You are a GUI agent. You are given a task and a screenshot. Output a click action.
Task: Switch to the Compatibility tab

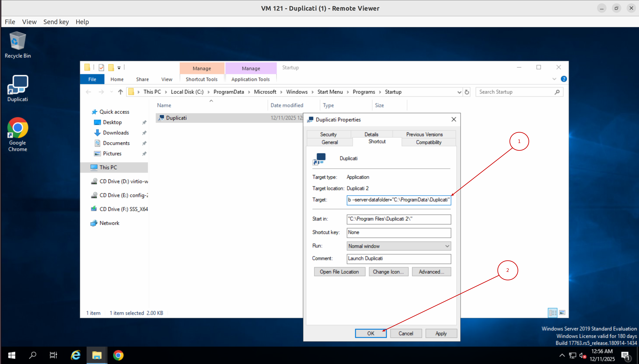[429, 142]
